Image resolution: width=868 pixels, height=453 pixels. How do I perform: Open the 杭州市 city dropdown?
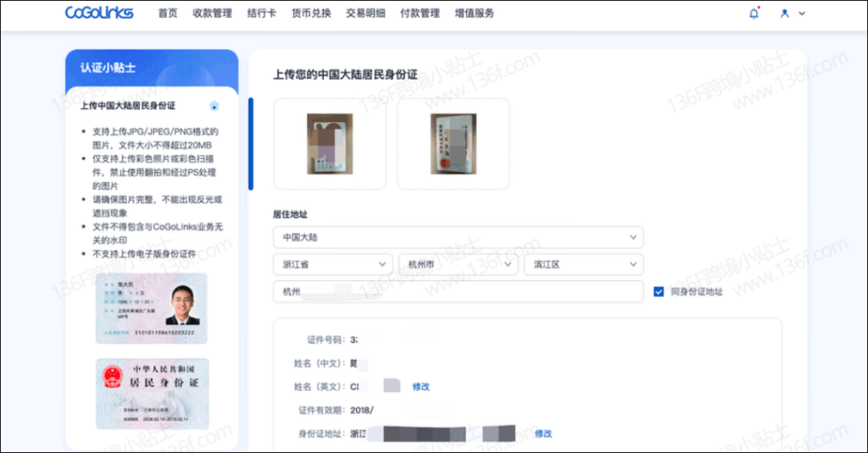[x=459, y=264]
